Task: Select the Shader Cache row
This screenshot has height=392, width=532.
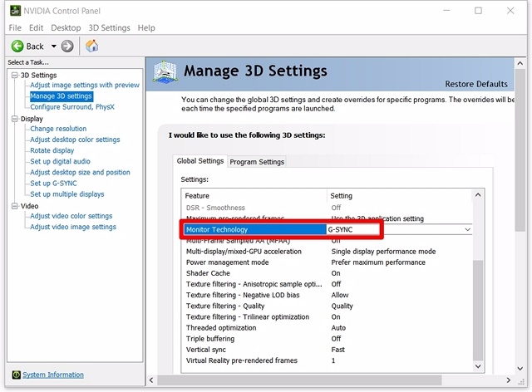Action: [328, 273]
